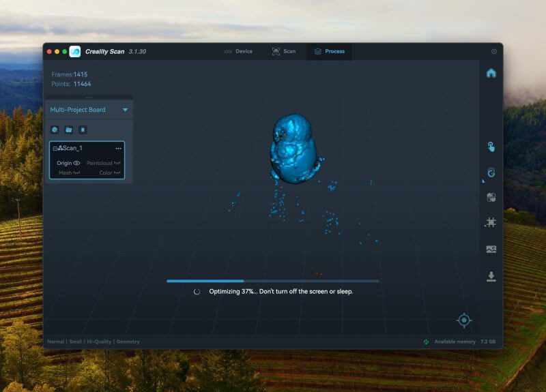Open the Scan_1 three-dot options menu

pos(118,149)
